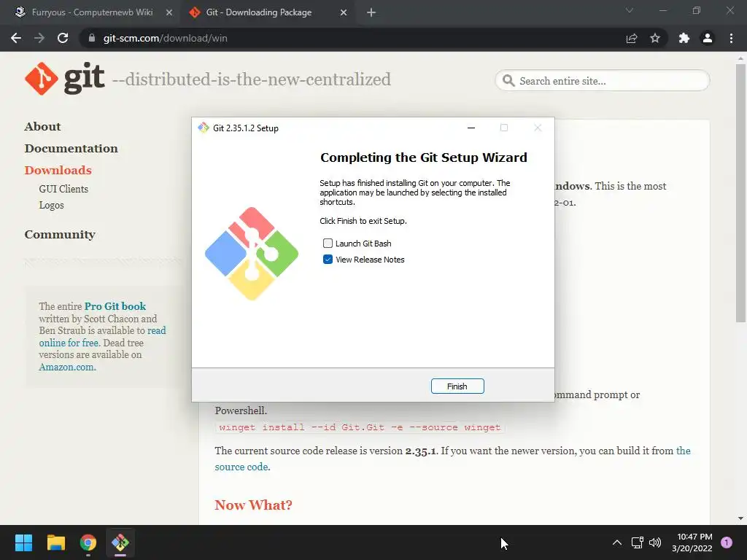Click the scrollbar up arrow

click(x=740, y=58)
